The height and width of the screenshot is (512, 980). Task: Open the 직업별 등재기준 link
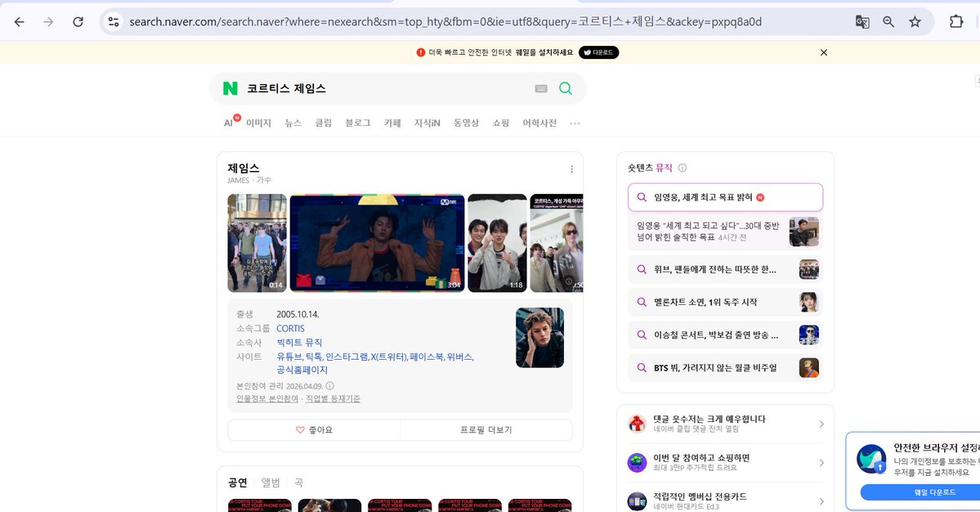click(x=333, y=399)
